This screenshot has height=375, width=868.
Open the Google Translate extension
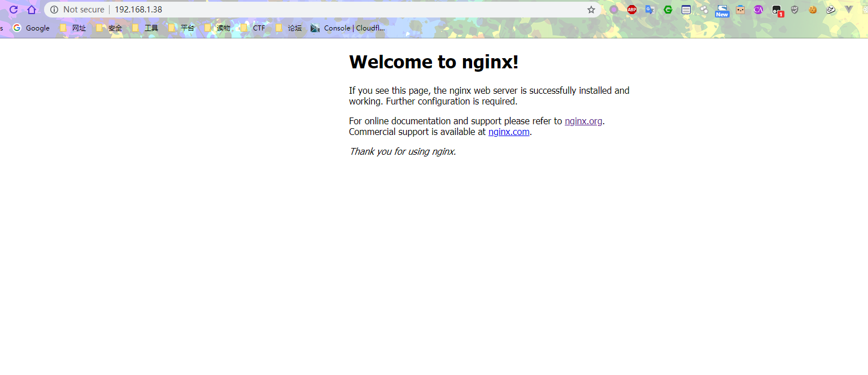coord(650,10)
